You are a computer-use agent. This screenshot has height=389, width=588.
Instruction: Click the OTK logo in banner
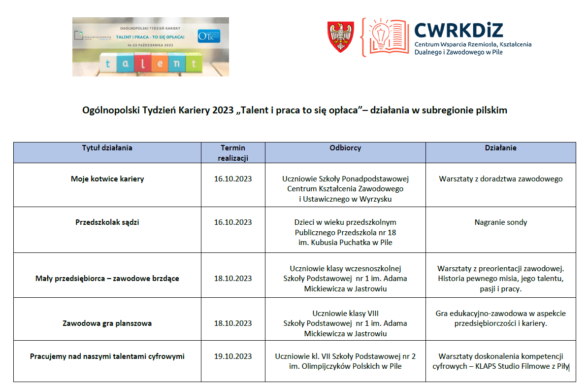pos(208,36)
